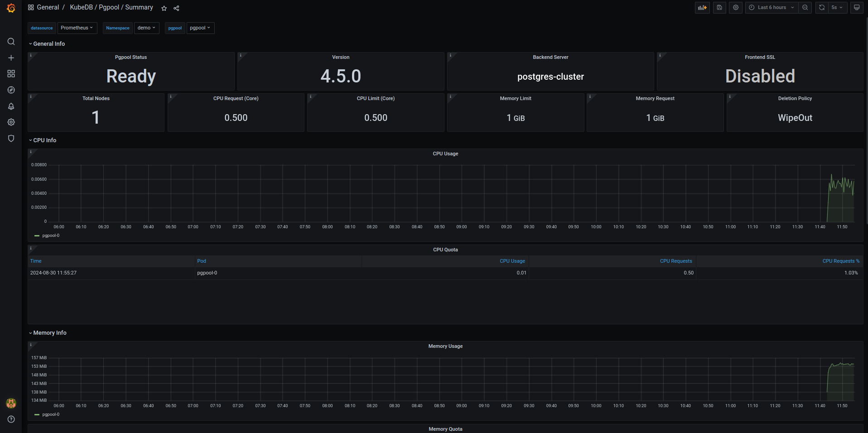
Task: Open the Prometheus datasource dropdown
Action: pos(77,28)
